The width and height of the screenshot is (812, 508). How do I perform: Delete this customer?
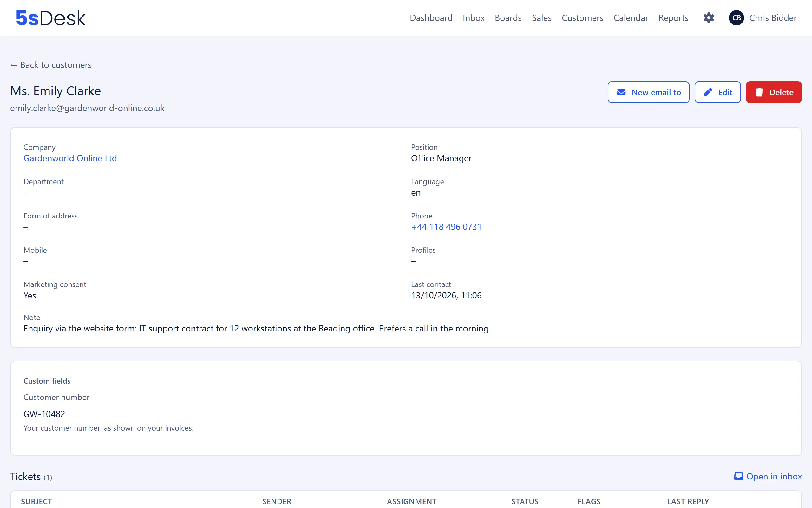coord(773,92)
